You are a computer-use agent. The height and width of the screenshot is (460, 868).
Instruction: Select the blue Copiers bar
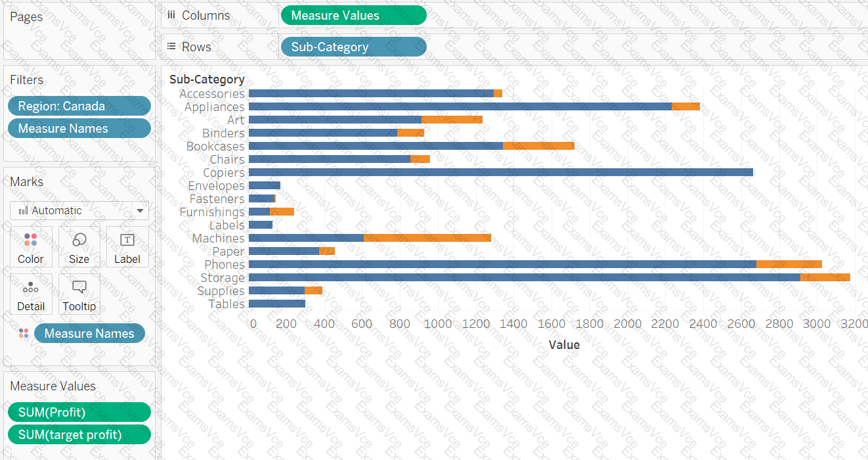click(x=501, y=172)
